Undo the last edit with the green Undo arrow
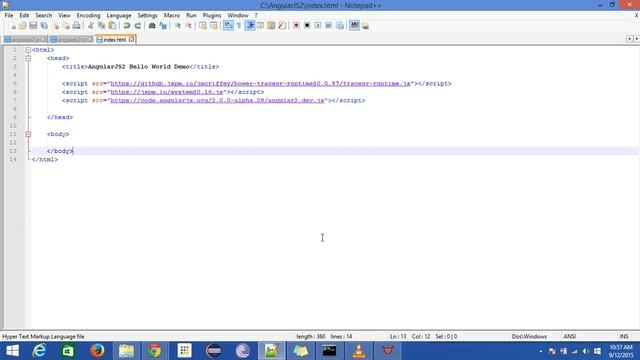 tap(127, 26)
